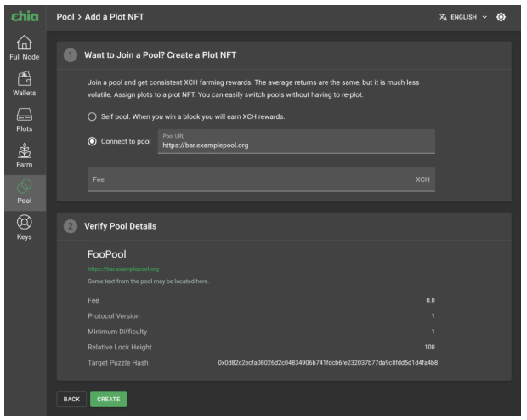
Task: Select the Connect to pool radio
Action: [x=92, y=141]
